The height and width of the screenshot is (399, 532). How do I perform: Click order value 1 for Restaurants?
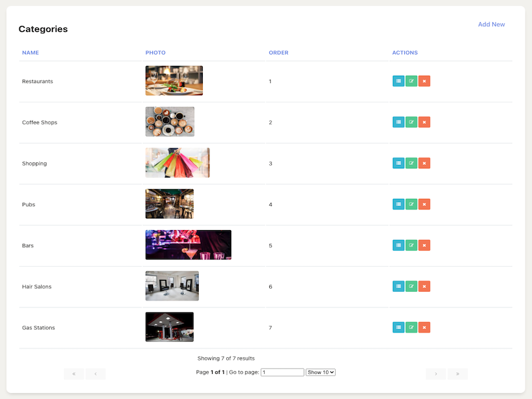point(270,81)
